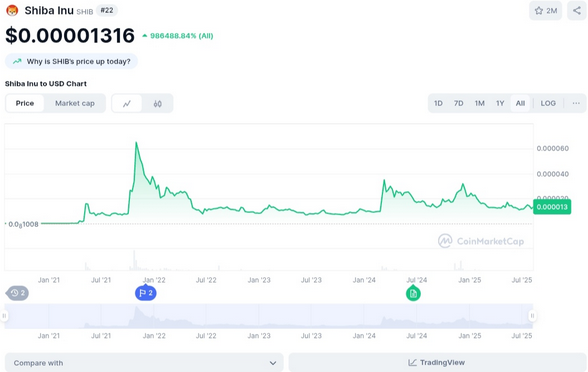Add SHIB to watchlist with star icon
This screenshot has height=372, width=588.
point(545,10)
